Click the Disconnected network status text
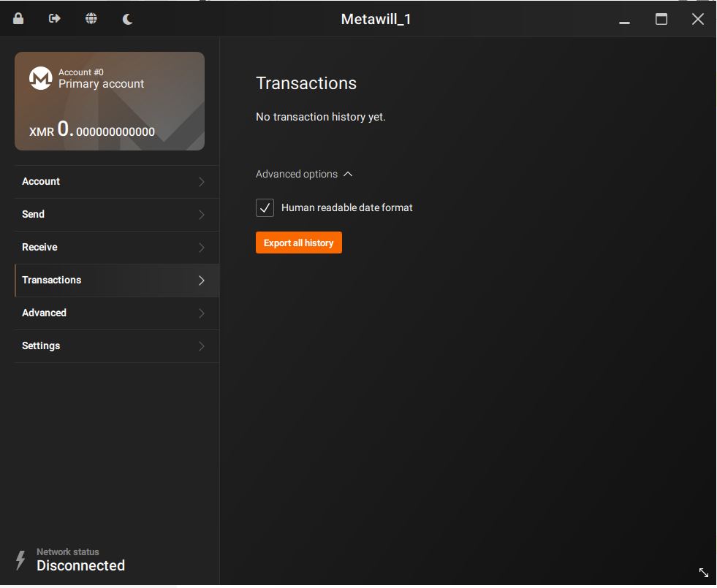717x588 pixels. (x=80, y=565)
